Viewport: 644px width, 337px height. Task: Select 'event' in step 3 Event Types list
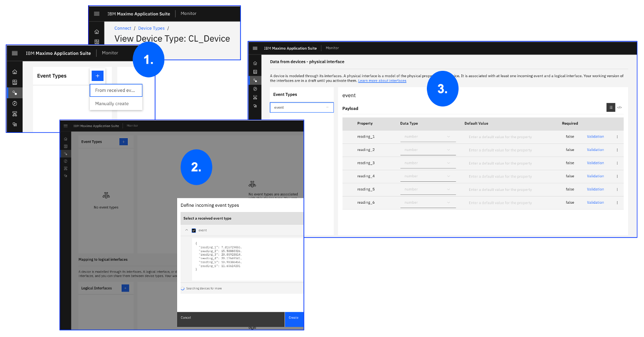[x=302, y=107]
